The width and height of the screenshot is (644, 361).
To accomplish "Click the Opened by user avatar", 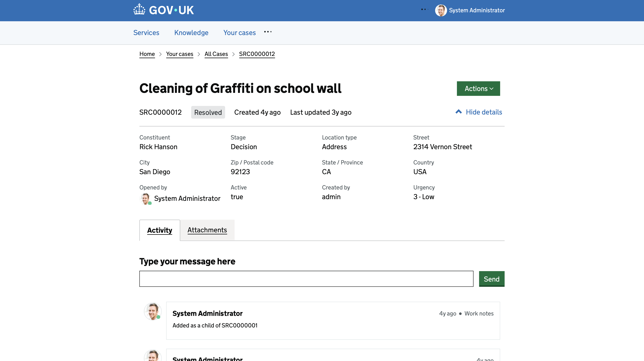I will coord(146,199).
